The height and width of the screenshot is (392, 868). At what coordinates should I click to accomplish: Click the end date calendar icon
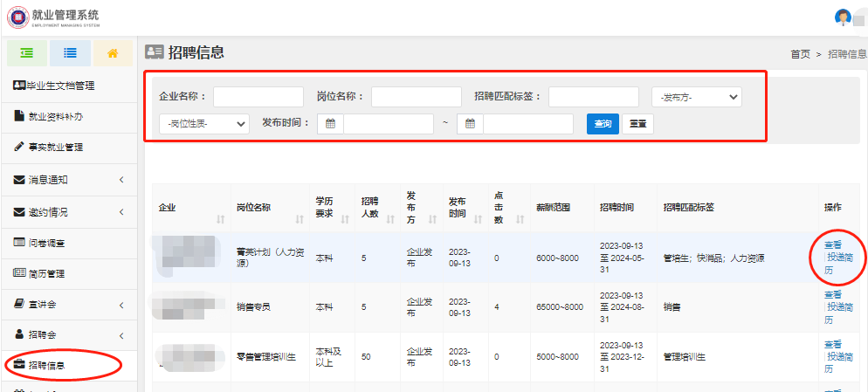tap(470, 124)
